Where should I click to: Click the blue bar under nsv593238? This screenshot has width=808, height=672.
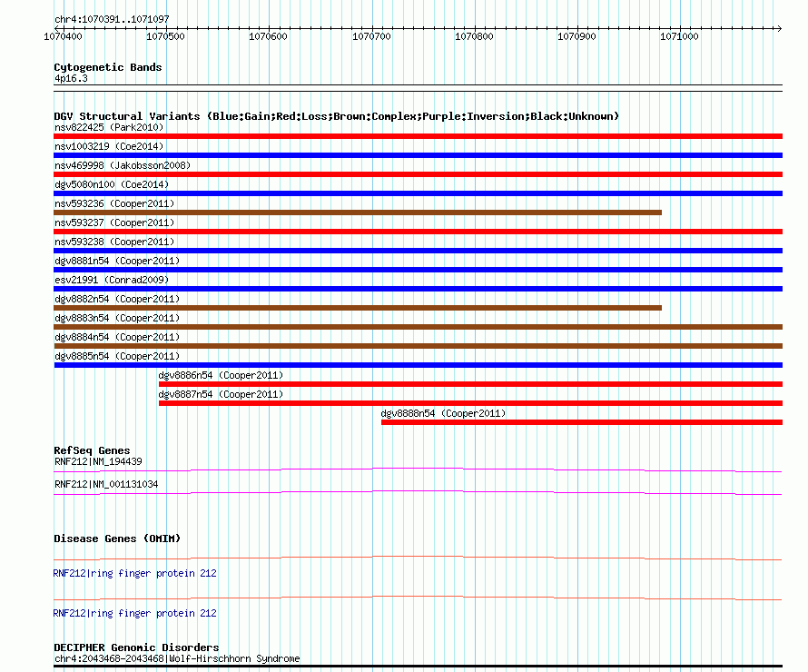(418, 251)
